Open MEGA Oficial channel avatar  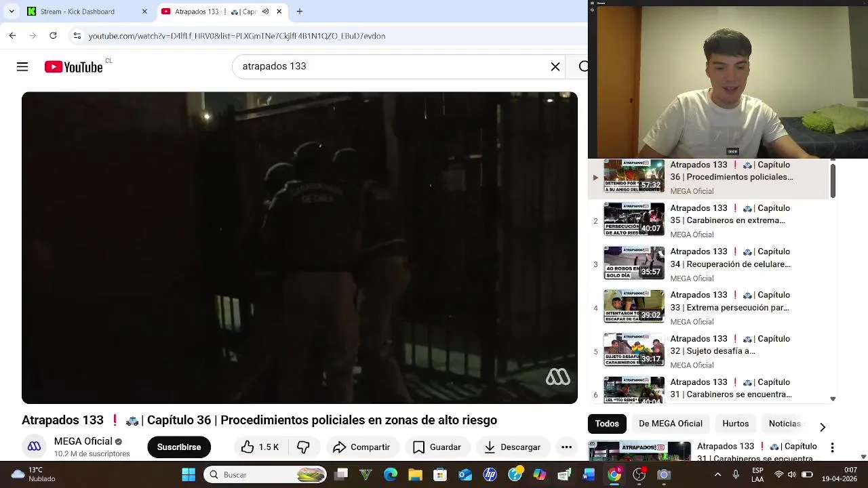pos(34,446)
